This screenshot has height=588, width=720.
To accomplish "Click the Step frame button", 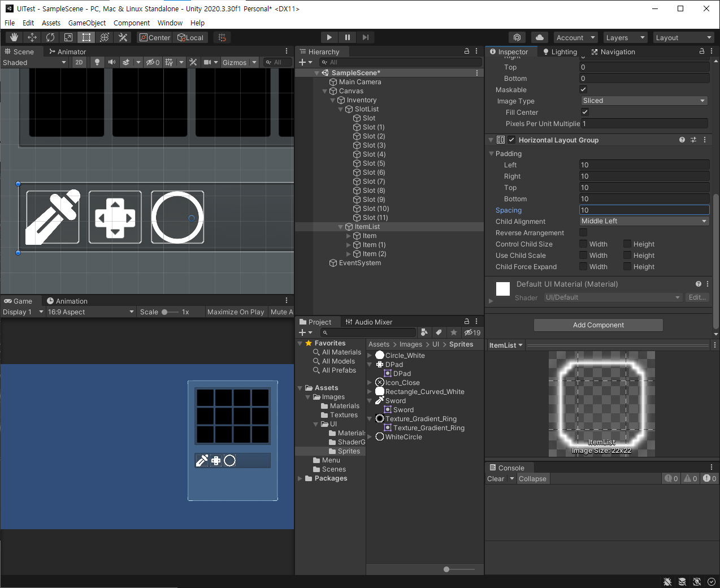I will click(366, 37).
